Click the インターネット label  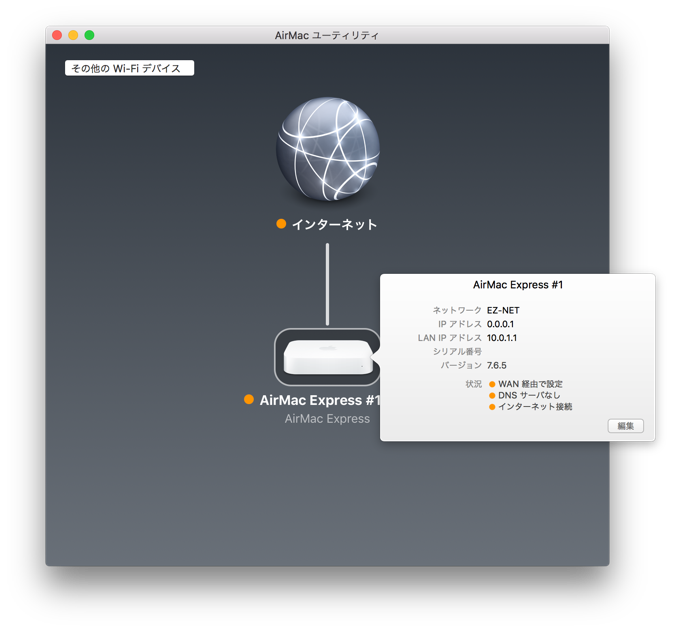click(334, 225)
